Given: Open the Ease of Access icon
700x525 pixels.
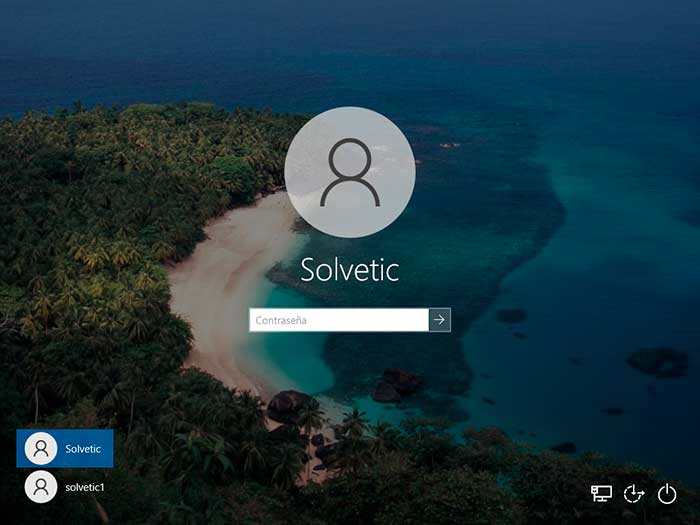Looking at the screenshot, I should point(634,494).
